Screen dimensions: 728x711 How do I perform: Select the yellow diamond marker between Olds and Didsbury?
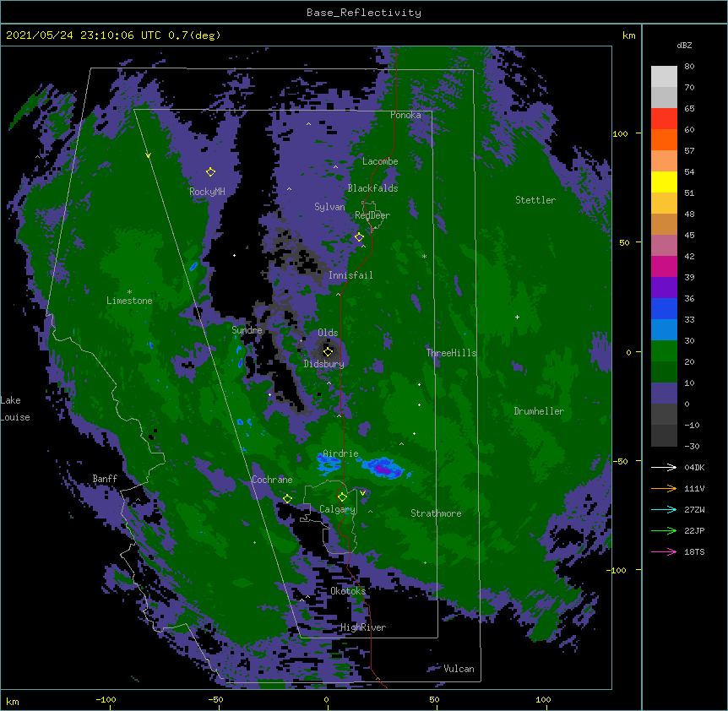click(x=328, y=351)
